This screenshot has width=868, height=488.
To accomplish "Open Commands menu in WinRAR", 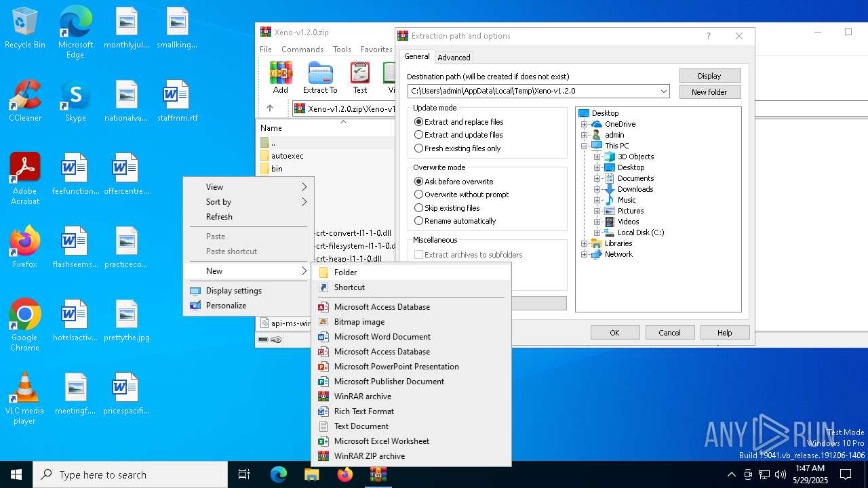I will [302, 49].
